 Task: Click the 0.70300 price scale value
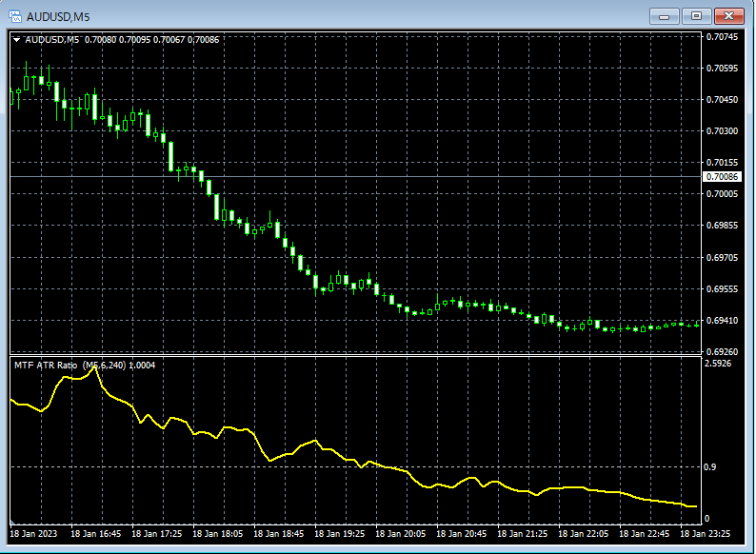coord(722,131)
